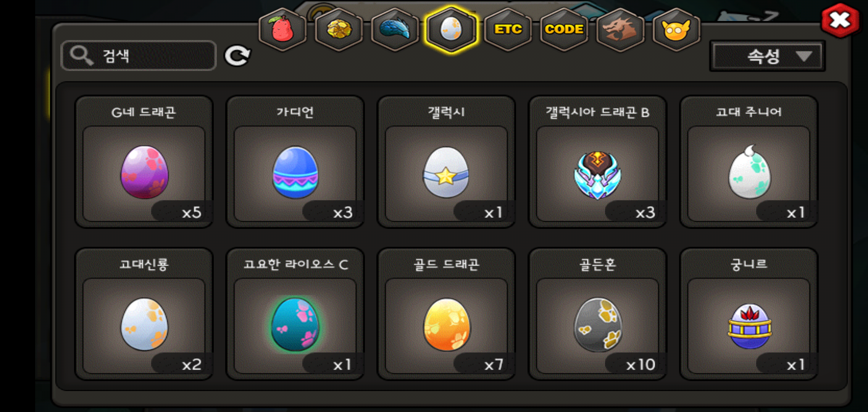Screen dimensions: 868x412
Task: Switch to the ETC tab
Action: 508,29
